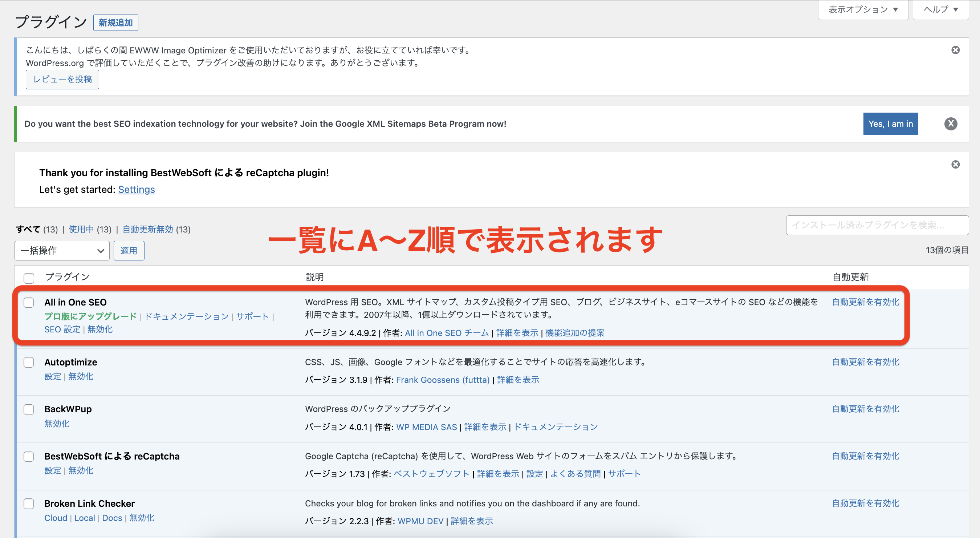980x538 pixels.
Task: Open 設定 under BestWebSoft reCaptcha name
Action: (53, 471)
